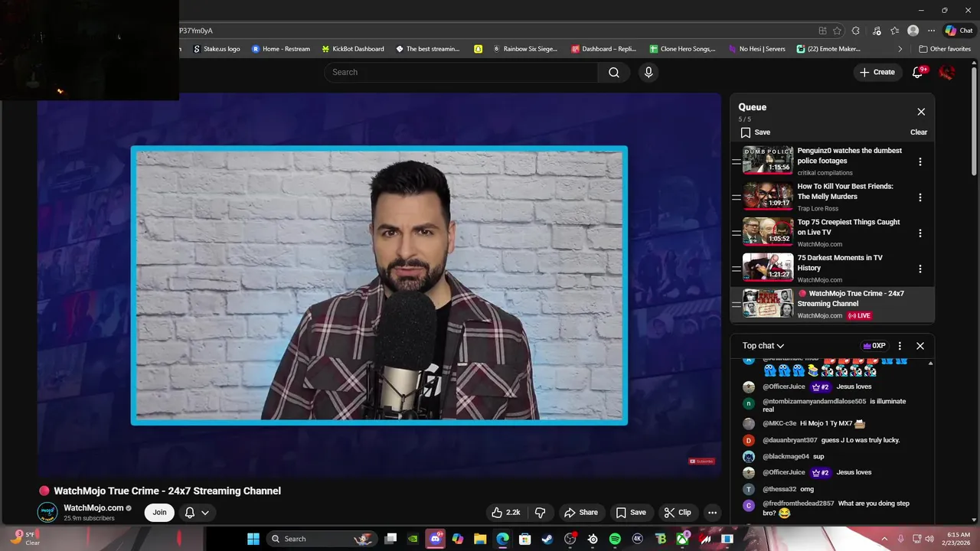Open Edge settings and more menu
980x551 pixels.
coord(931,31)
